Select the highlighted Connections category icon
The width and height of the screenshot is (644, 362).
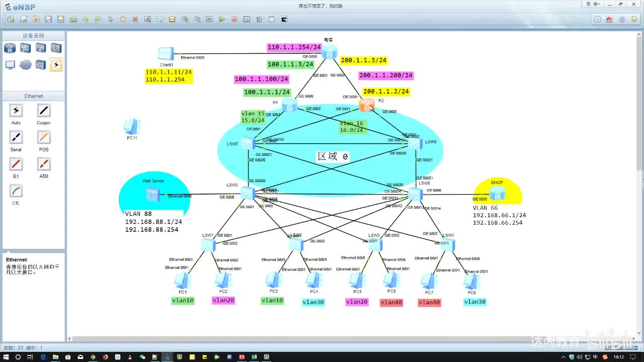(56, 65)
